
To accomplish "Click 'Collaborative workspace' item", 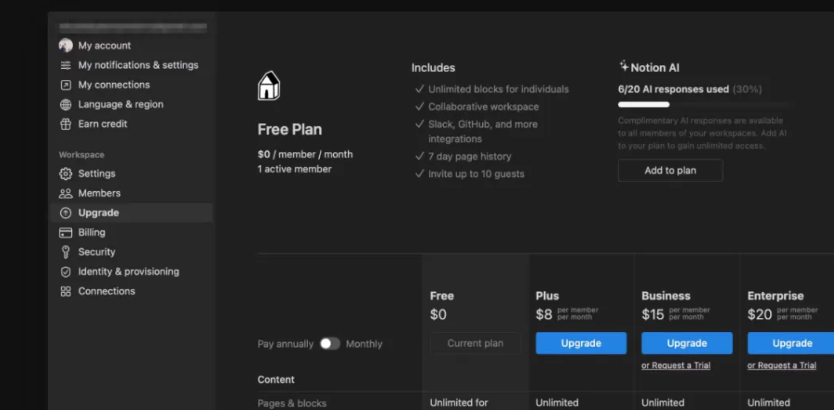I will pos(483,107).
